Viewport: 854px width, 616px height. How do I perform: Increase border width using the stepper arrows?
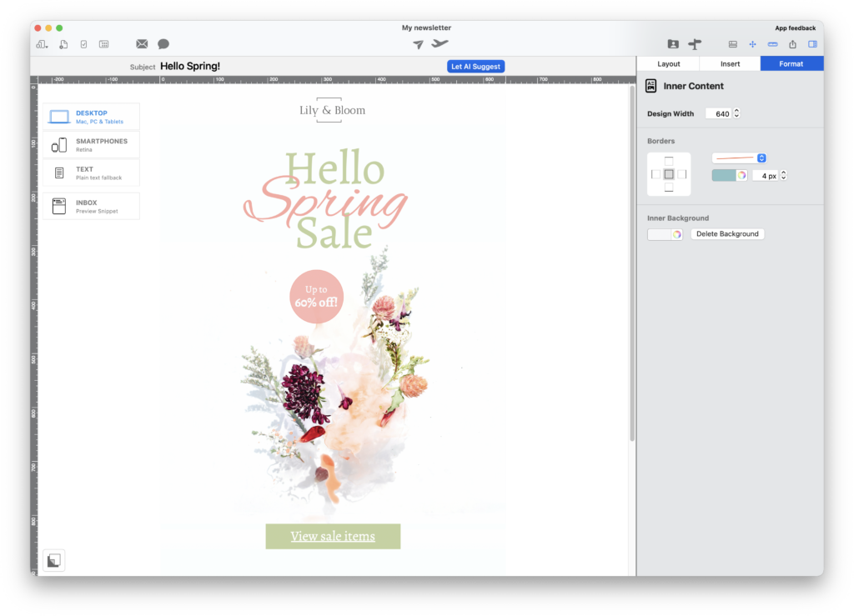coord(784,175)
